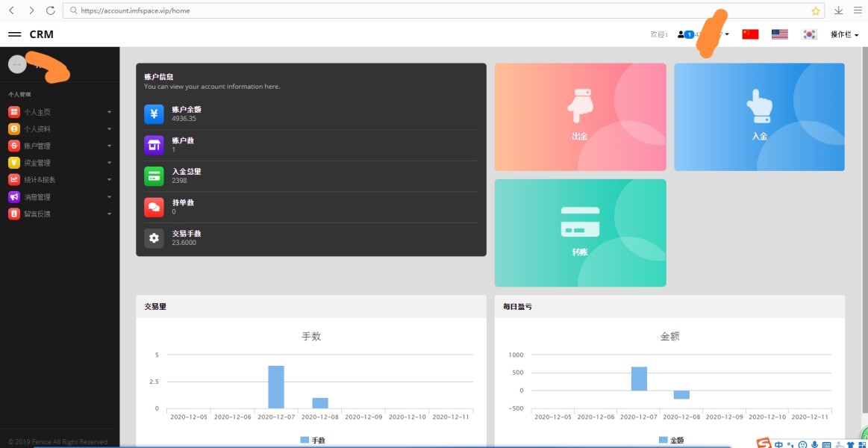Switch language via the Korean flag
This screenshot has width=868, height=448.
coord(810,34)
